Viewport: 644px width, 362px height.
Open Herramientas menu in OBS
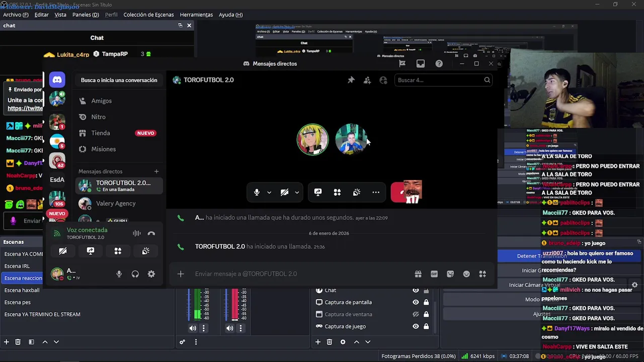196,15
